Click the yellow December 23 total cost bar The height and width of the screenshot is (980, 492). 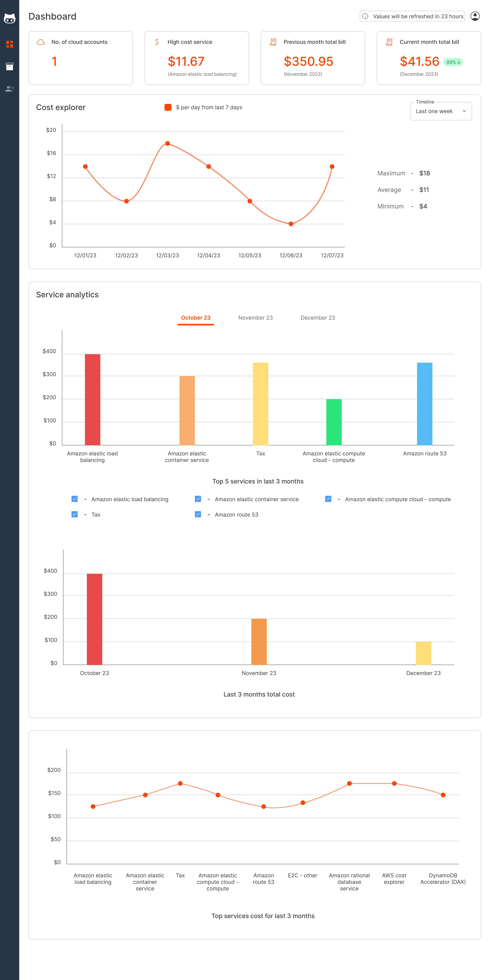point(424,653)
